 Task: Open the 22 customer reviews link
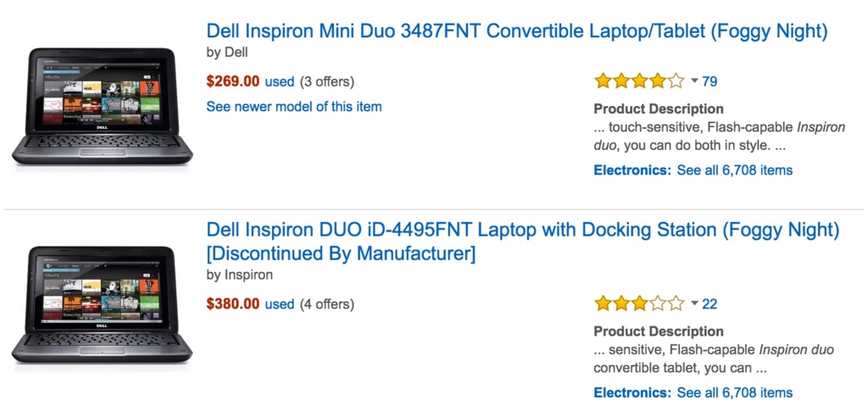[x=709, y=303]
